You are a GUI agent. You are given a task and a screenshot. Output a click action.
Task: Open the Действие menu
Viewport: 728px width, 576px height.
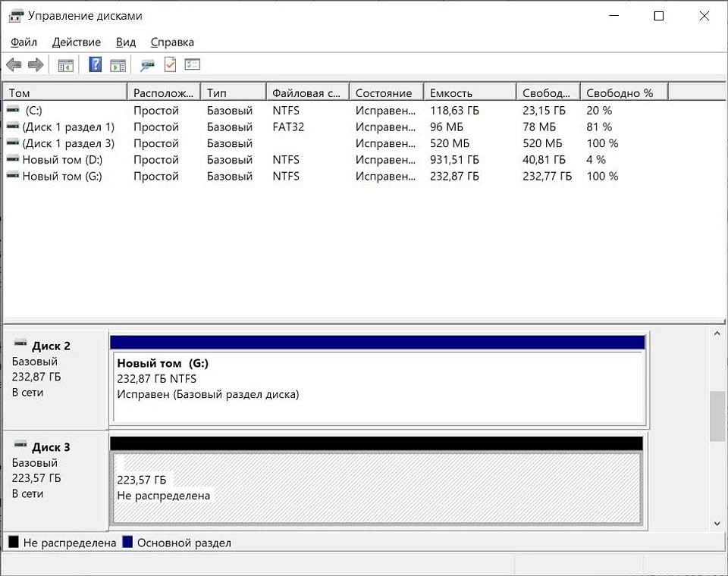point(76,42)
